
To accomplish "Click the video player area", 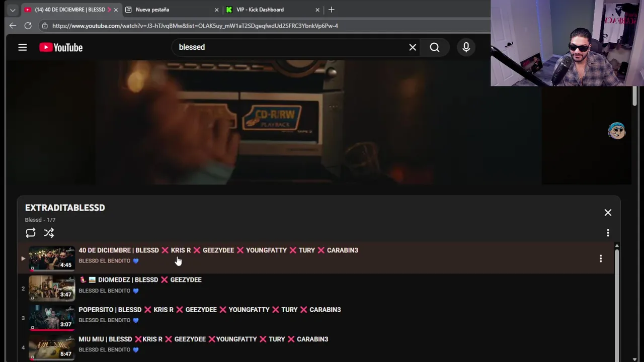I will click(318, 123).
